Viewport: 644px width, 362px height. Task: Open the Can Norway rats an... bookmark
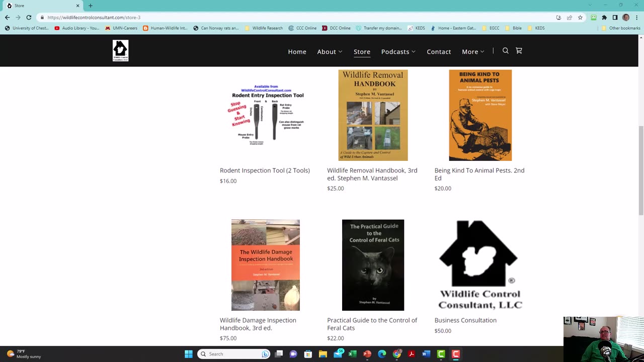pyautogui.click(x=216, y=28)
